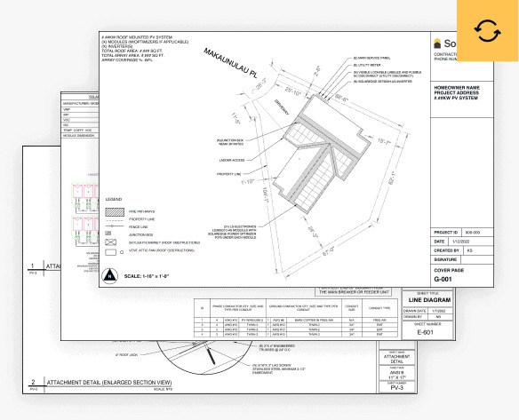Click the yellow sync arrows icon
The height and width of the screenshot is (420, 519).
487,31
